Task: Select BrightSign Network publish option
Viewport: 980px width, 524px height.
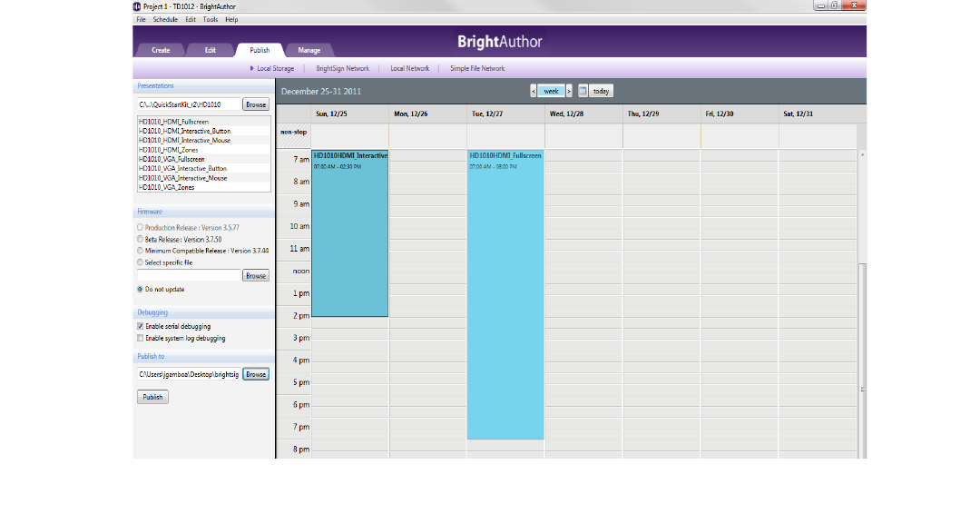Action: coord(342,69)
